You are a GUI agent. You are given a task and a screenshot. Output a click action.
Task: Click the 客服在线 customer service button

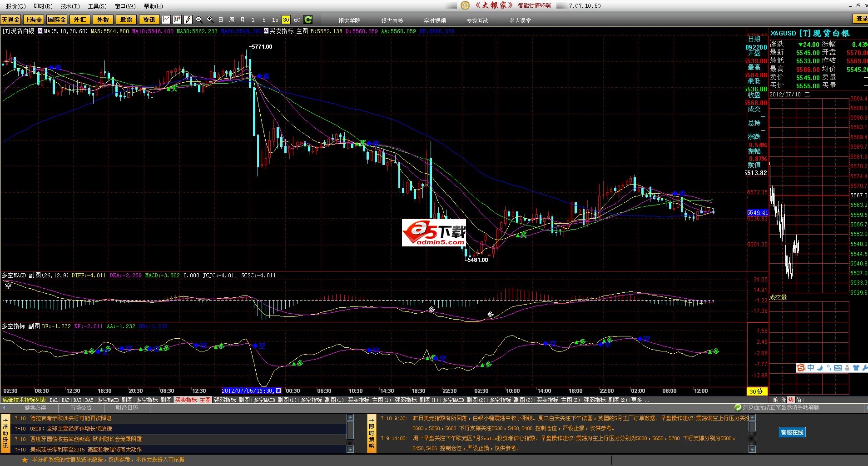[792, 432]
